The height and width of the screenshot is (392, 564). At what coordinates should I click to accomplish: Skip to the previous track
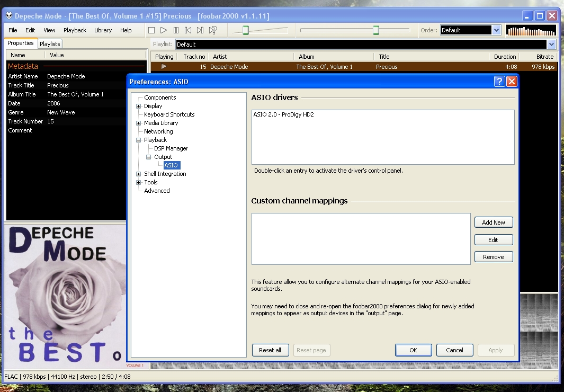coord(188,30)
